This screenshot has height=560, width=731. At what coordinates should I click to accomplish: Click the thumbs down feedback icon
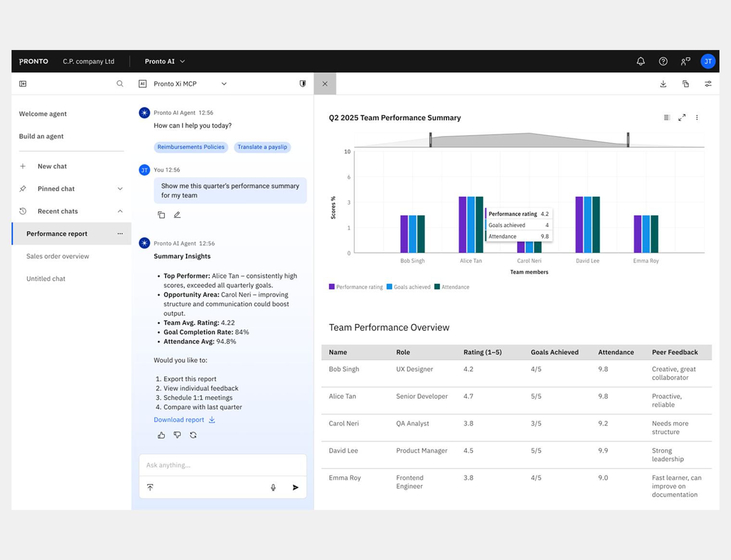point(177,435)
